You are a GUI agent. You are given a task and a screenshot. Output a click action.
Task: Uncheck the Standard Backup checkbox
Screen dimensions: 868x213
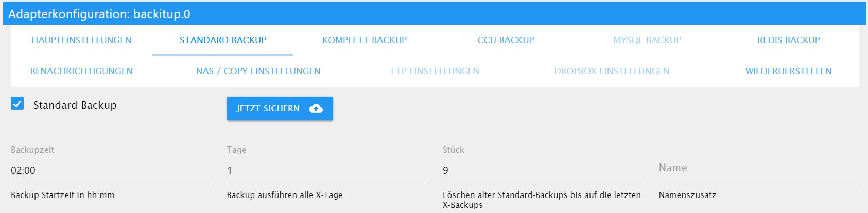18,104
